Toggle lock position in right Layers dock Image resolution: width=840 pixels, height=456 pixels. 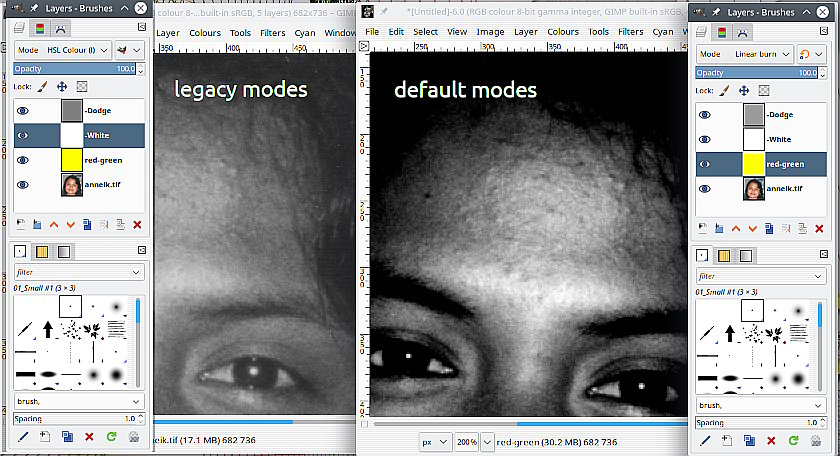tap(744, 91)
